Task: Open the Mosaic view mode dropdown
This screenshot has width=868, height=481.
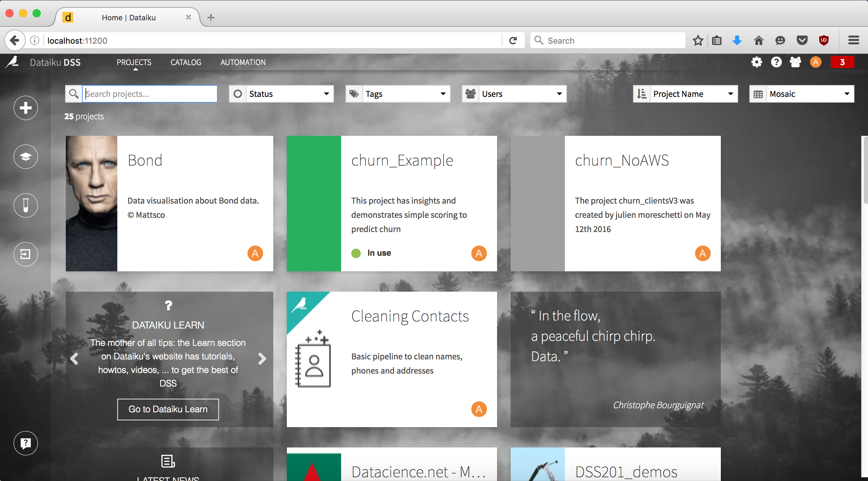Action: click(802, 94)
